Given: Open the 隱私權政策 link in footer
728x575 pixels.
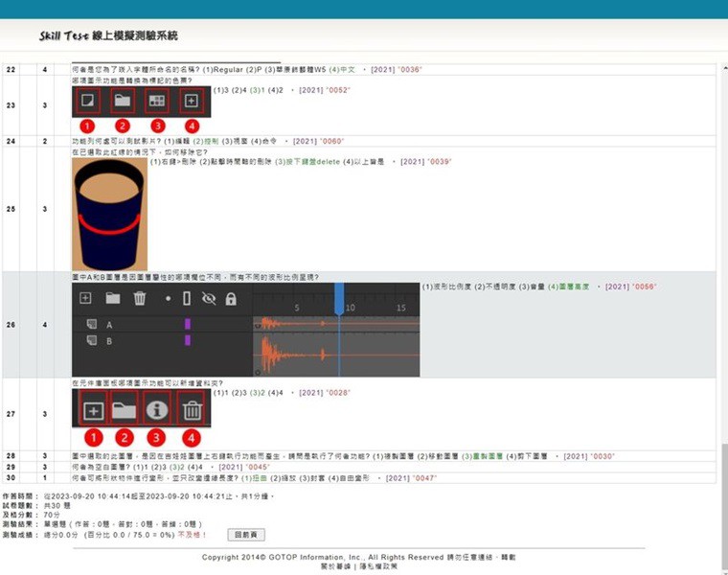Looking at the screenshot, I should tap(378, 567).
